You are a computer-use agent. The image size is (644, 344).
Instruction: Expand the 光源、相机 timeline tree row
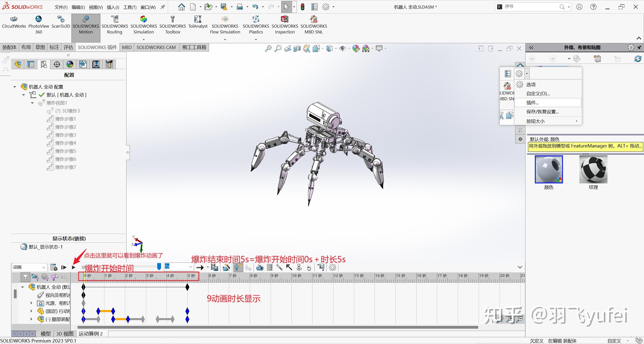click(x=31, y=303)
